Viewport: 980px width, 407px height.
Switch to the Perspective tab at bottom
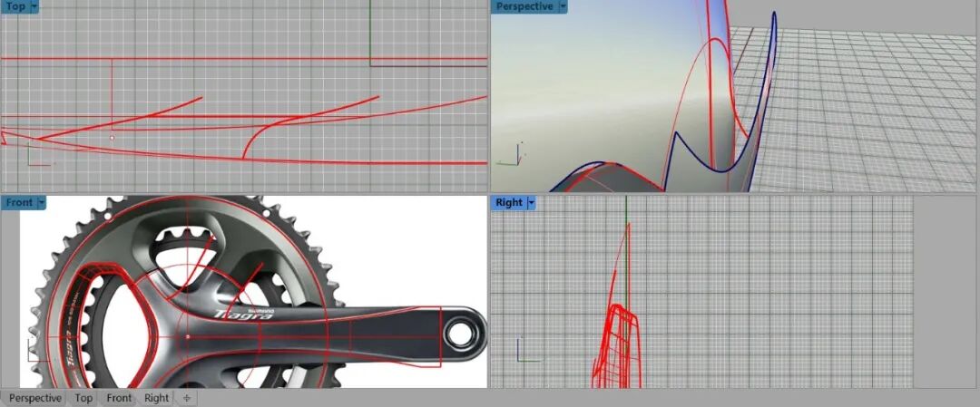pyautogui.click(x=35, y=398)
